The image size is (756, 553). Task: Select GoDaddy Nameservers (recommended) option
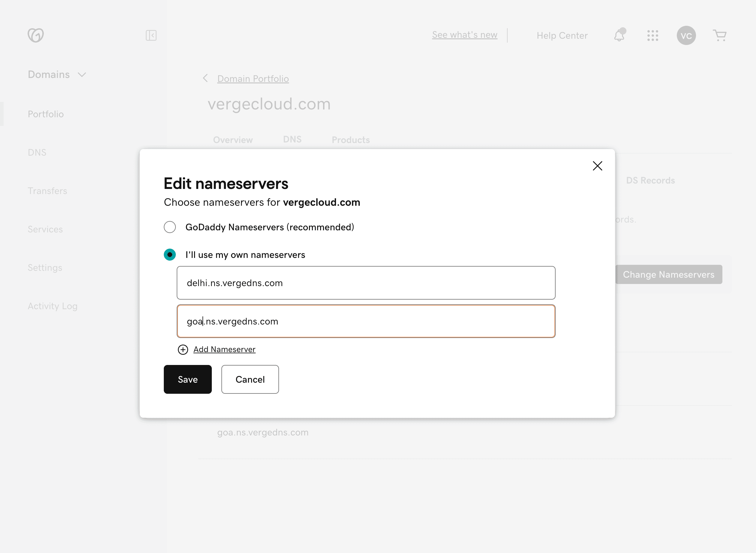[170, 227]
